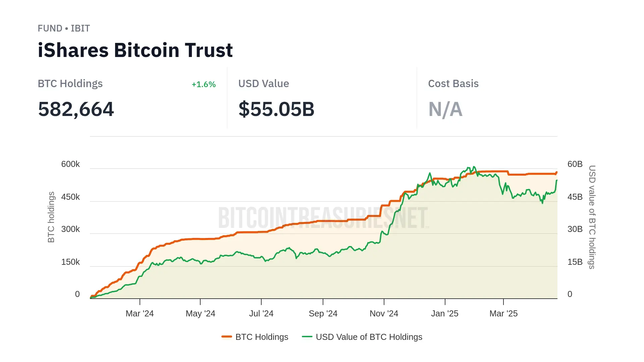
Task: Select the FUND • IBIT label
Action: 64,28
